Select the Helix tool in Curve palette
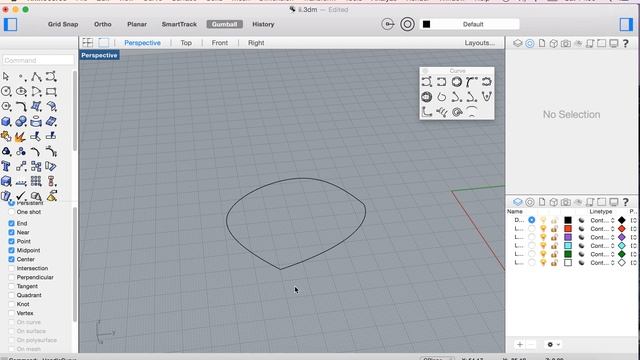 tap(442, 112)
